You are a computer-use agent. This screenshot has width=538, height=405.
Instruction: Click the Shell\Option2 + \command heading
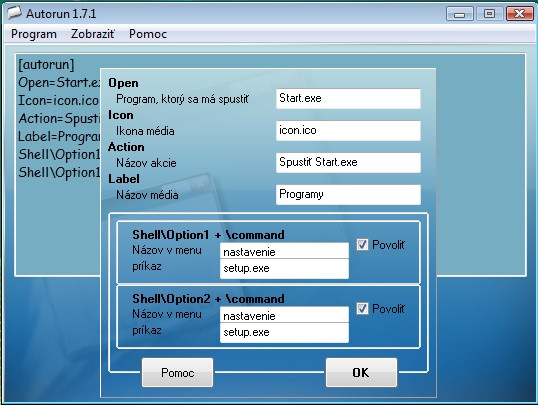208,299
